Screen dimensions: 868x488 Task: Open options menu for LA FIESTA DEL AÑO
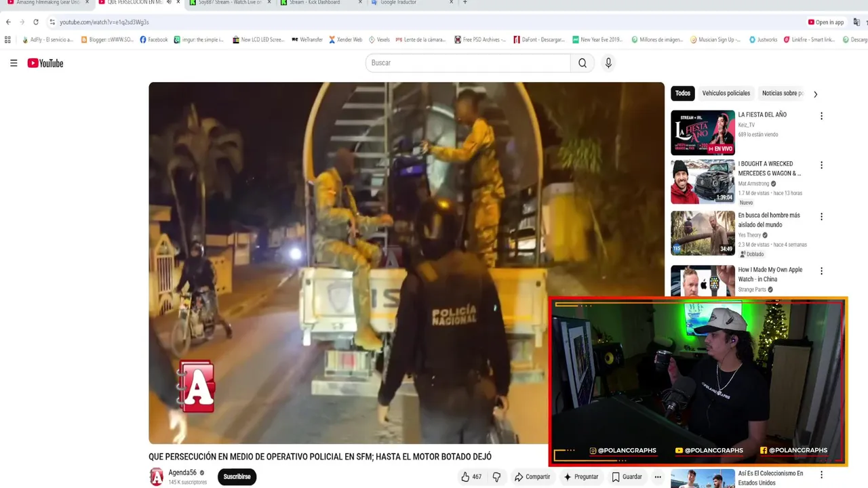[x=821, y=116]
